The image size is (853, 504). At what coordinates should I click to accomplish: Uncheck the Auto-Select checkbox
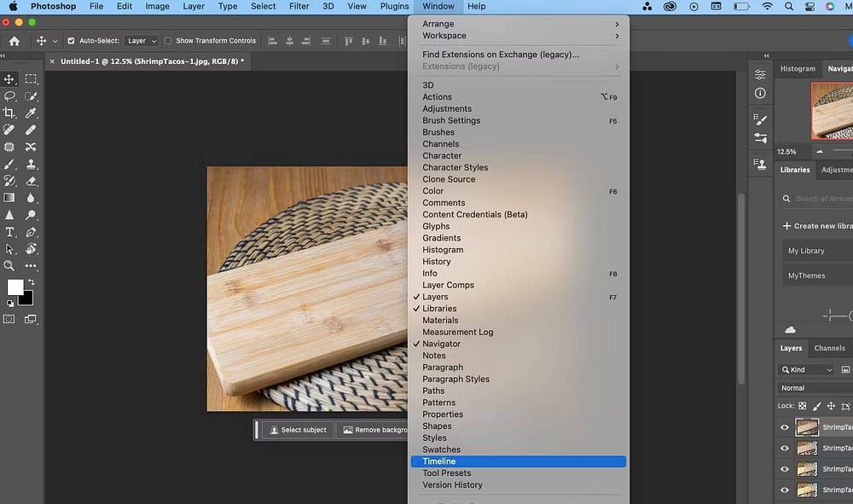pos(71,41)
